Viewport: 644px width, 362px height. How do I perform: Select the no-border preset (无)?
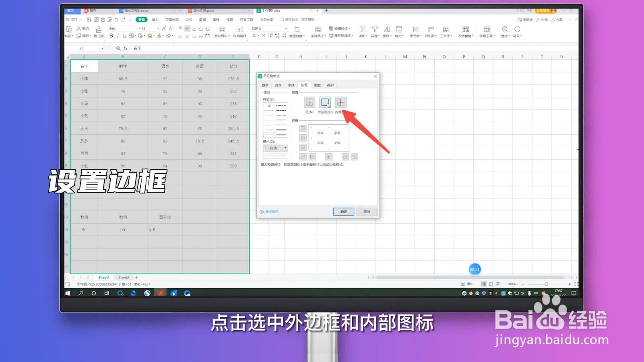(309, 102)
